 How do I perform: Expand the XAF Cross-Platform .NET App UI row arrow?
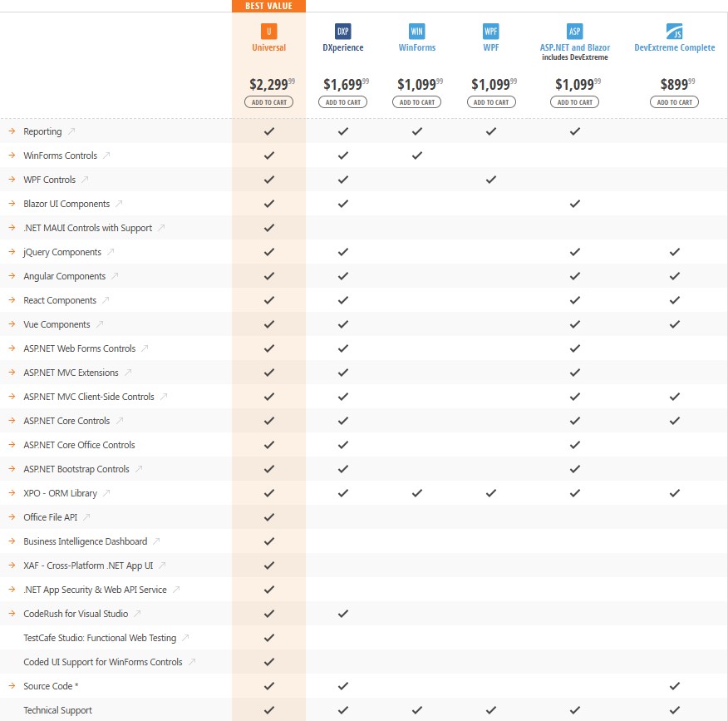tap(12, 565)
